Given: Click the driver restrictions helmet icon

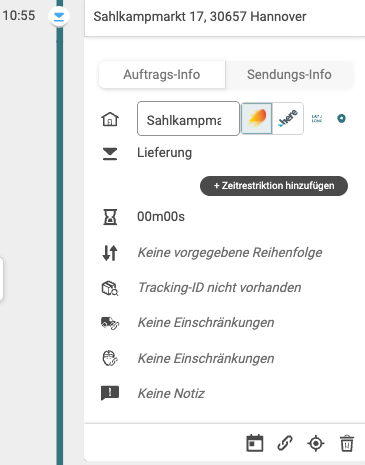Looking at the screenshot, I should point(110,358).
